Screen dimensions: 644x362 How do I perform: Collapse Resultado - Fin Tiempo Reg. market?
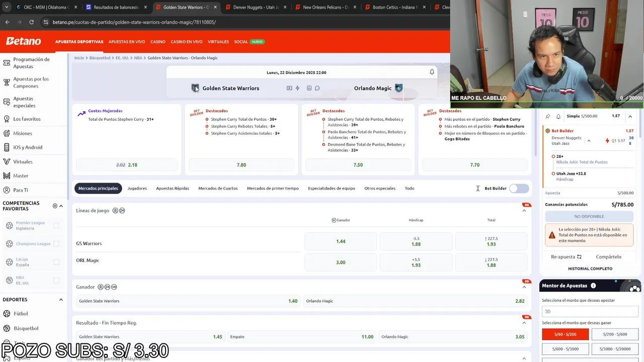pos(524,323)
